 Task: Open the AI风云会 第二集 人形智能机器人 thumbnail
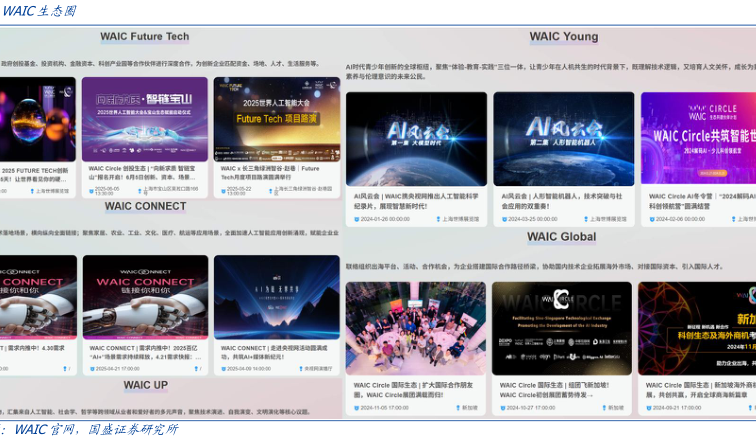564,139
